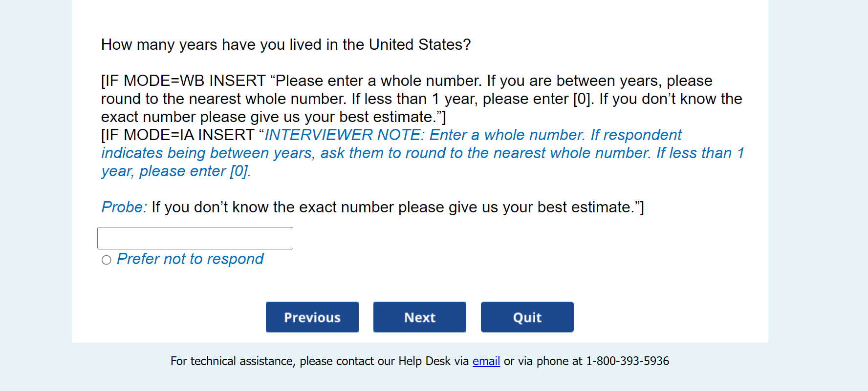Click the blue italic "Probe:" label
The image size is (868, 391).
point(124,207)
